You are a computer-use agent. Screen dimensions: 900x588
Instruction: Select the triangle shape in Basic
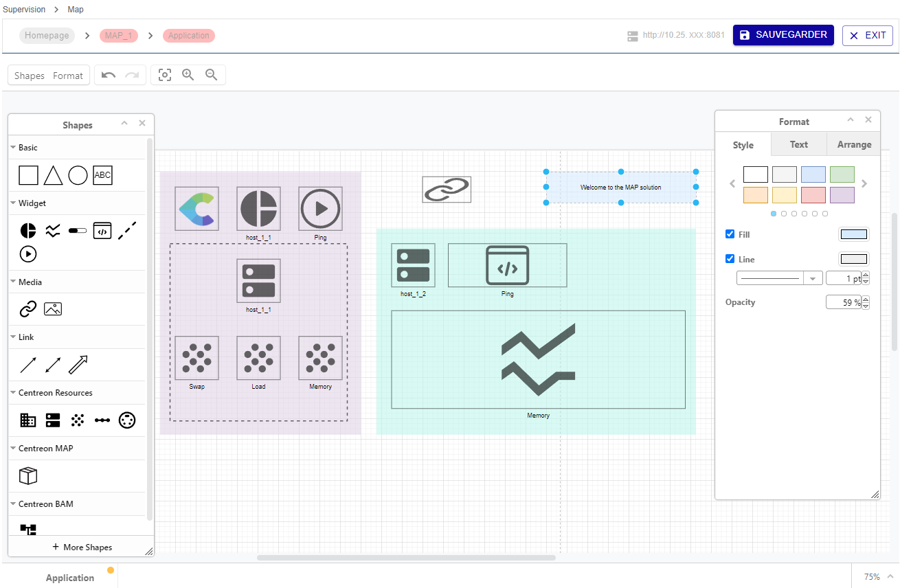[x=53, y=175]
